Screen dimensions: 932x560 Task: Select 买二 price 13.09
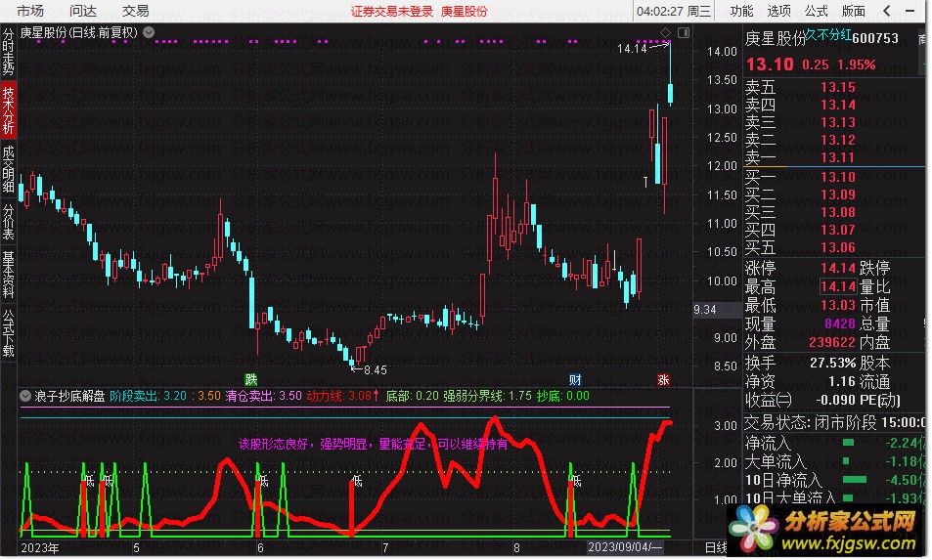[837, 194]
